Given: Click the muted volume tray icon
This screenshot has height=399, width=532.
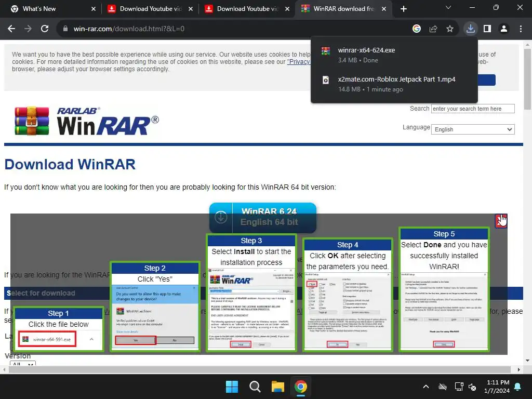Looking at the screenshot, I should [x=472, y=387].
